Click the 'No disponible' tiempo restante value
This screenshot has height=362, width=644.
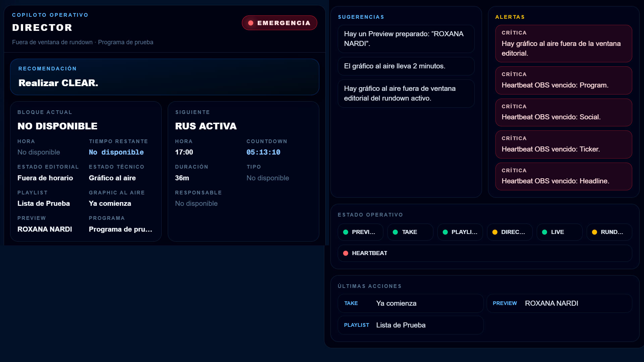116,152
